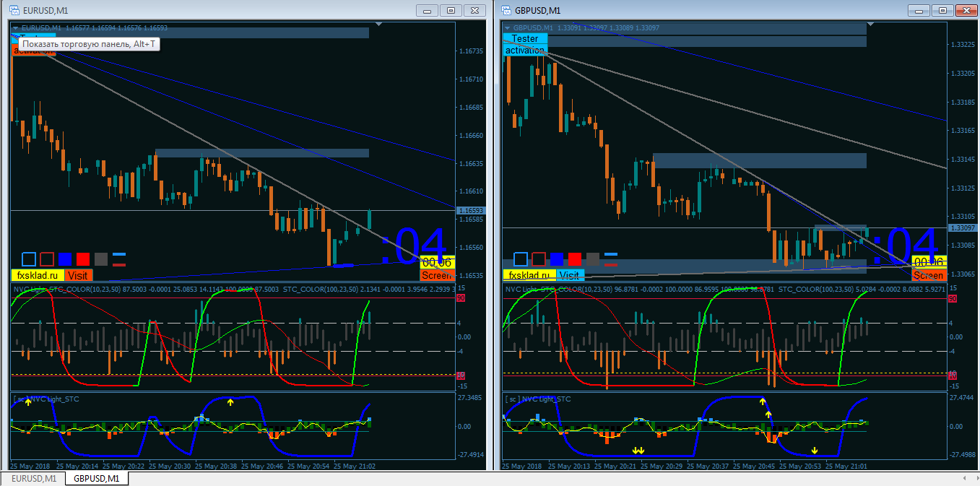Click the activation label on GBPUSD chart

(525, 50)
